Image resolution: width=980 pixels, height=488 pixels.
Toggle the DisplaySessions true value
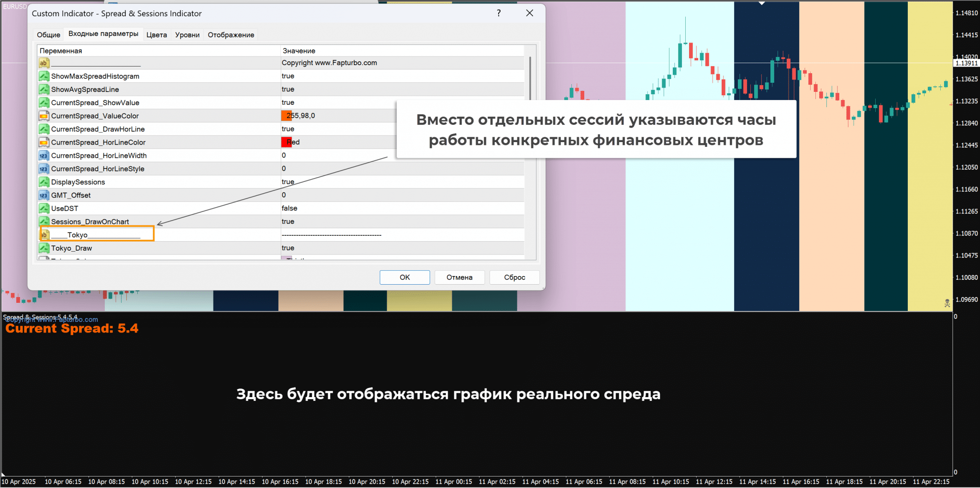click(x=288, y=182)
